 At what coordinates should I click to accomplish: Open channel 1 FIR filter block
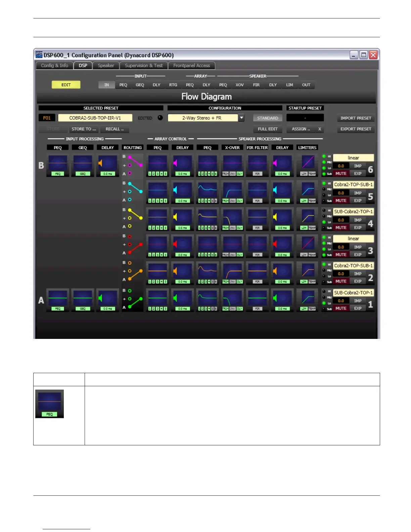(257, 300)
